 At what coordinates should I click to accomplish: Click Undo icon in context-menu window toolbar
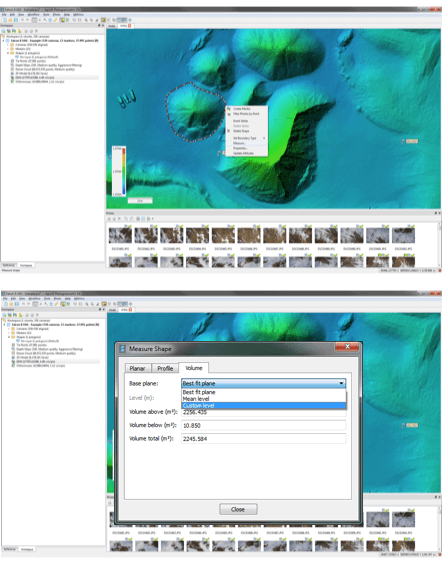22,20
